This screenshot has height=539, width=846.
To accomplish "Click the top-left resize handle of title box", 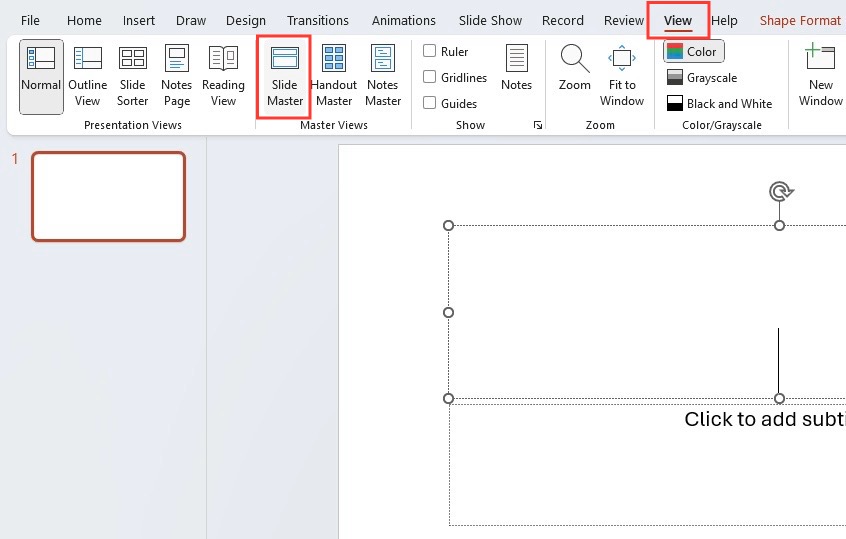I will coord(448,226).
